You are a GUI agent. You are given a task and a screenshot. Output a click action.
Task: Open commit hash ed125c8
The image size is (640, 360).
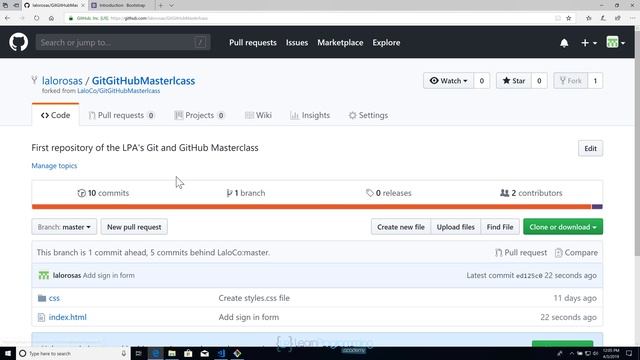coord(529,276)
